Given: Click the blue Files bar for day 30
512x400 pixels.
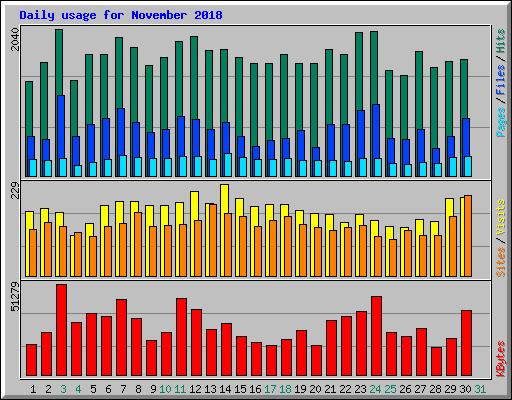Looking at the screenshot, I should click(x=466, y=137).
